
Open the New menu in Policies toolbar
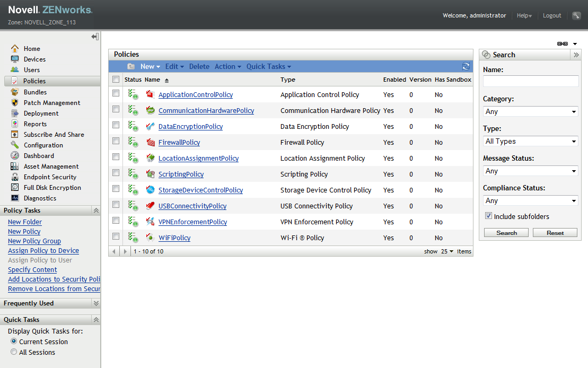coord(150,66)
